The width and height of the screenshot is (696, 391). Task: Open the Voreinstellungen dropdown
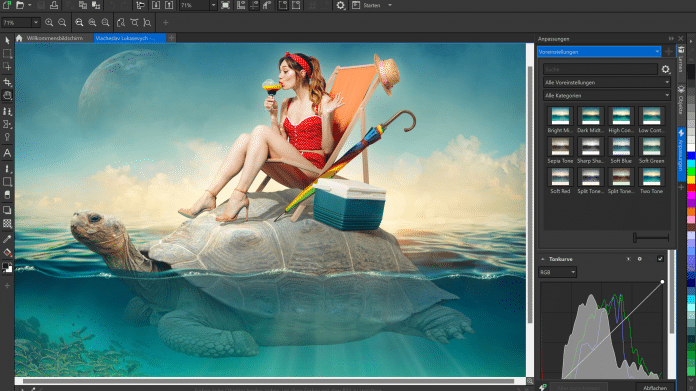599,52
